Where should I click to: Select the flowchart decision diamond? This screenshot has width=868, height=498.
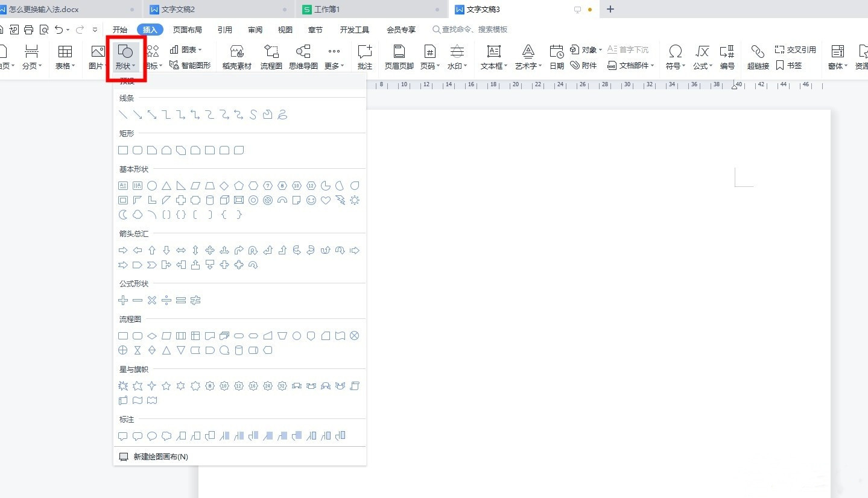pos(152,336)
